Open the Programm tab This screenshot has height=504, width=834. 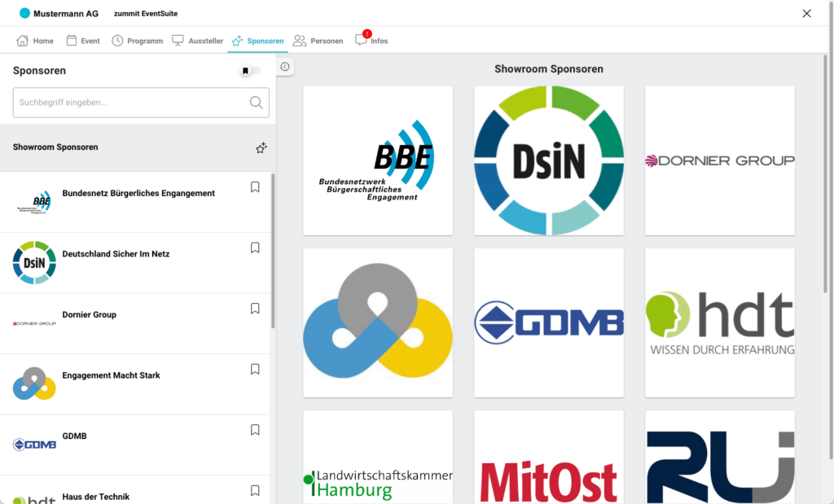click(137, 41)
